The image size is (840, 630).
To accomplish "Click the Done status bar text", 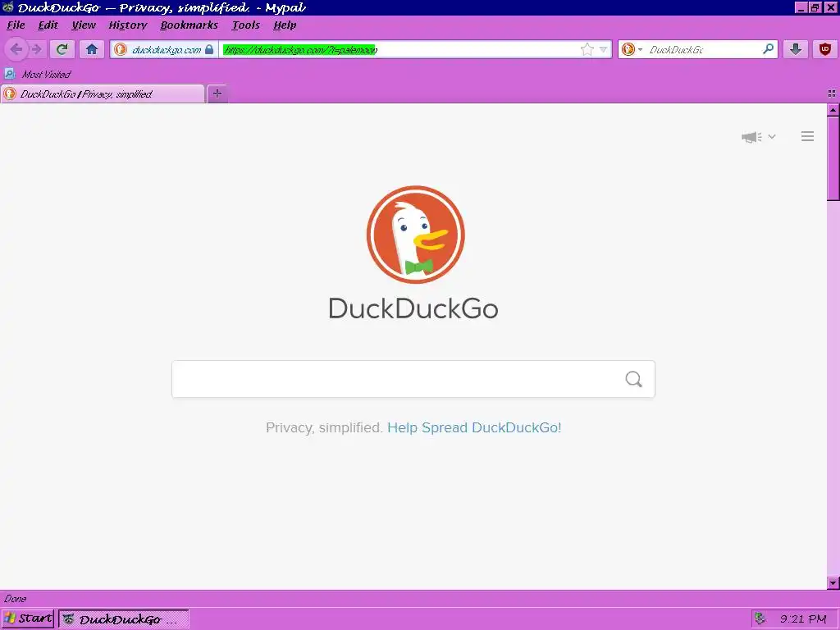I will [15, 598].
